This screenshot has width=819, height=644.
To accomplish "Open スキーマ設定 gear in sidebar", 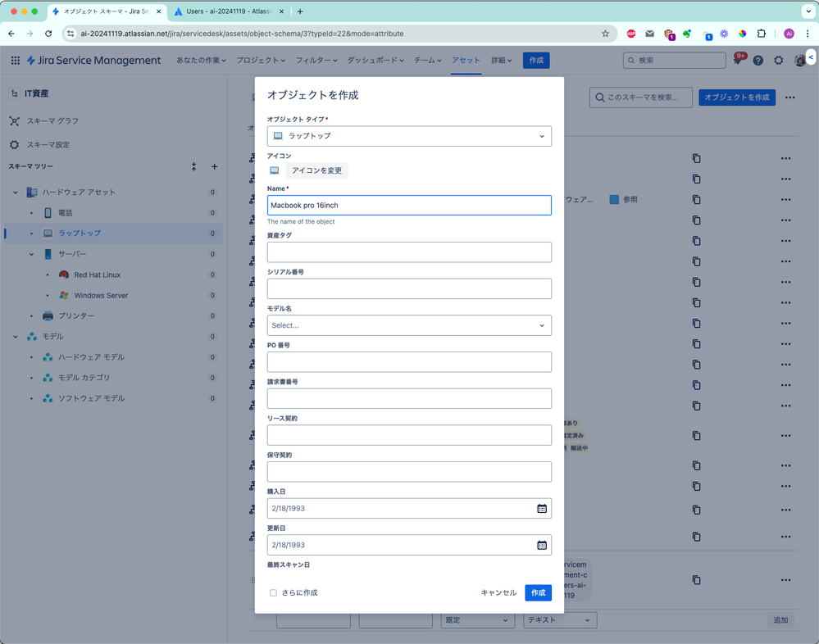I will click(15, 144).
